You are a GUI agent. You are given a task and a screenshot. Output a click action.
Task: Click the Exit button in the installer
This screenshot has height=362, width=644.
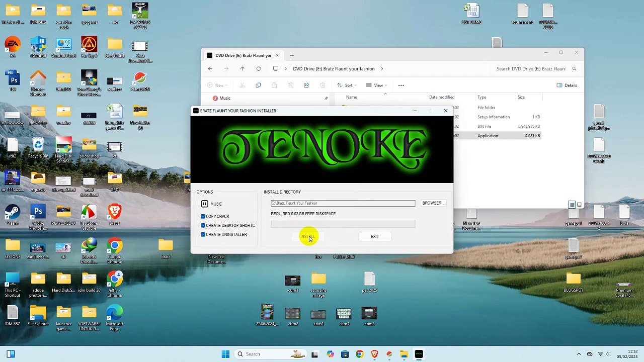pos(375,236)
